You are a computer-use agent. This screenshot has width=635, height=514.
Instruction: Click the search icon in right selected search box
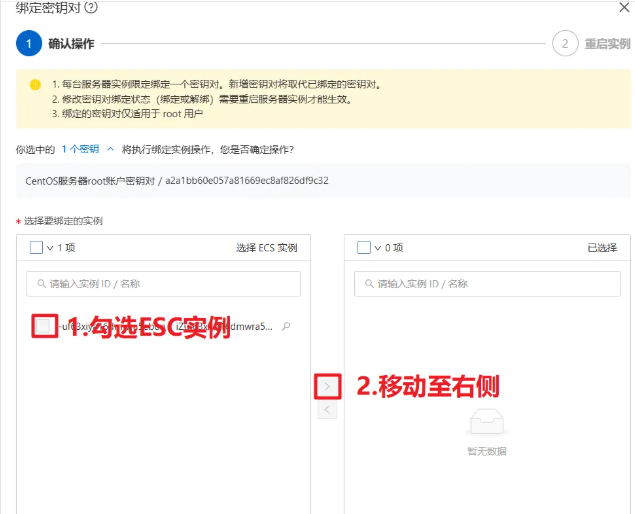pos(368,284)
